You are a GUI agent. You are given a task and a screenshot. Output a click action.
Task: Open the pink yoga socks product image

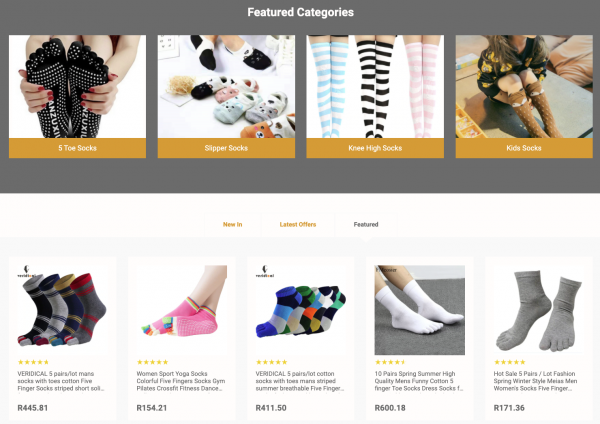(182, 310)
